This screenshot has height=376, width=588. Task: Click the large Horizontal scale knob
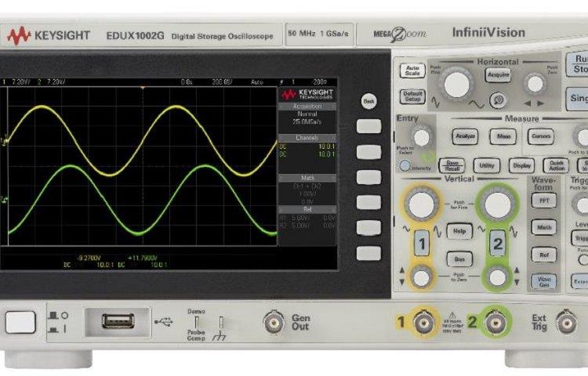pos(456,84)
